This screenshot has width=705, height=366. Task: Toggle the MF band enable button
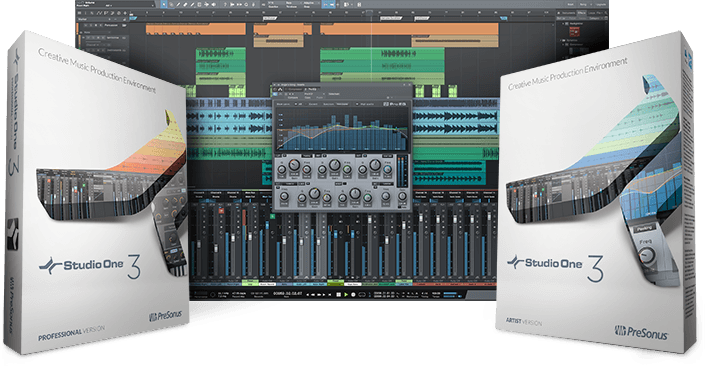coord(325,156)
